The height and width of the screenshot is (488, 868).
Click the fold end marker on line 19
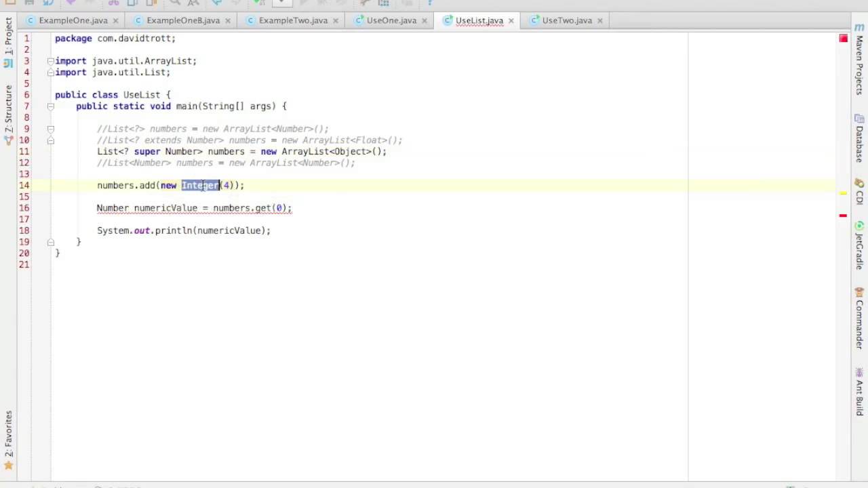click(x=50, y=242)
